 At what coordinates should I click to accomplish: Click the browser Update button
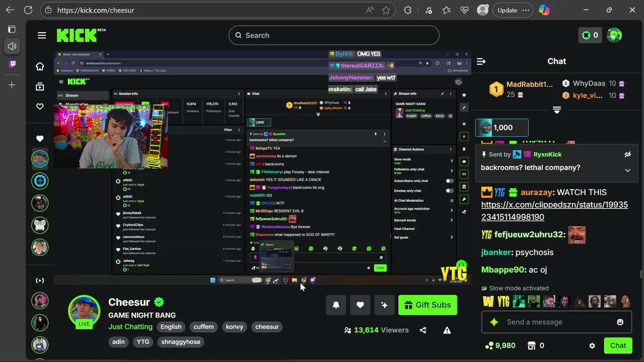[513, 10]
